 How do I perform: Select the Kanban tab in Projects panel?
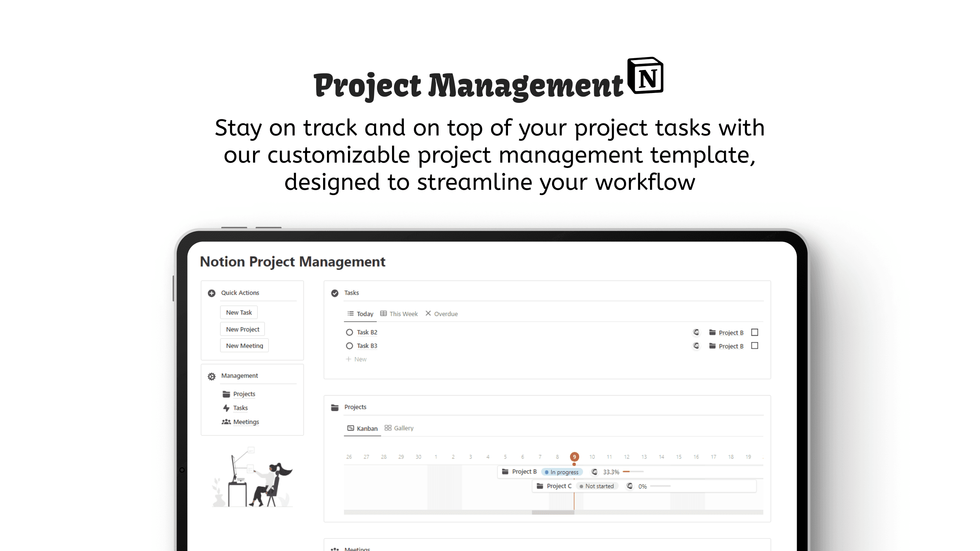click(x=361, y=428)
